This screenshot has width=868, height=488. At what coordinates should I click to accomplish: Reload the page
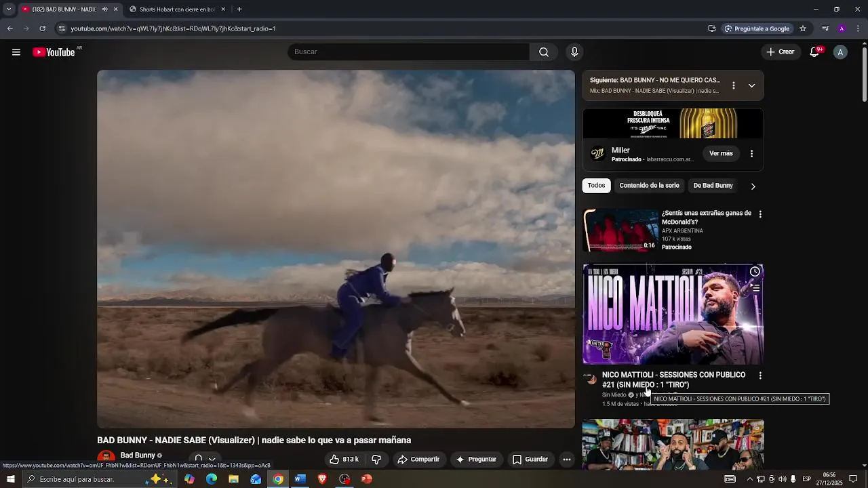click(42, 28)
